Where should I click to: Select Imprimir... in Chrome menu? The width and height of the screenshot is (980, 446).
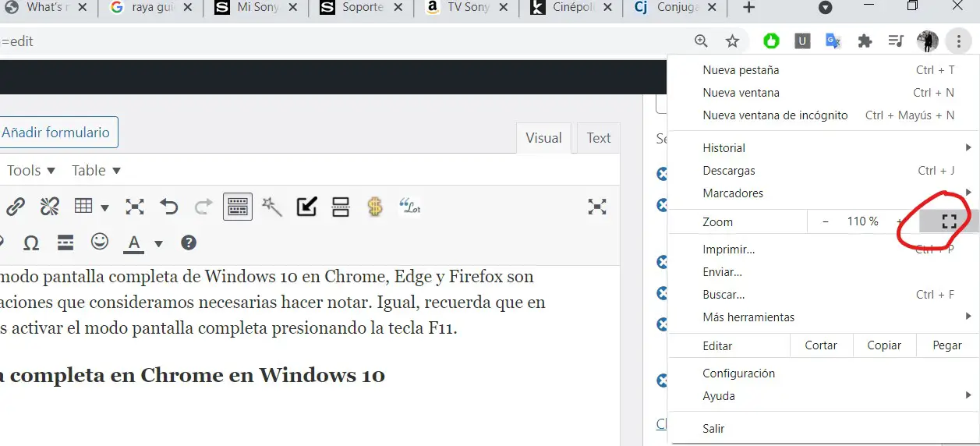[x=823, y=250]
